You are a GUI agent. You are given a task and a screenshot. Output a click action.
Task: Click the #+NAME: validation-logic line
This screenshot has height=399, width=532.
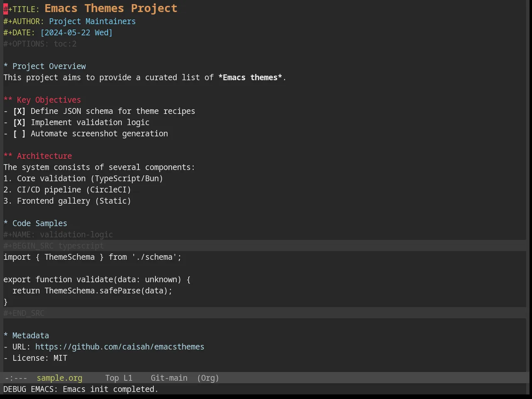pos(58,235)
